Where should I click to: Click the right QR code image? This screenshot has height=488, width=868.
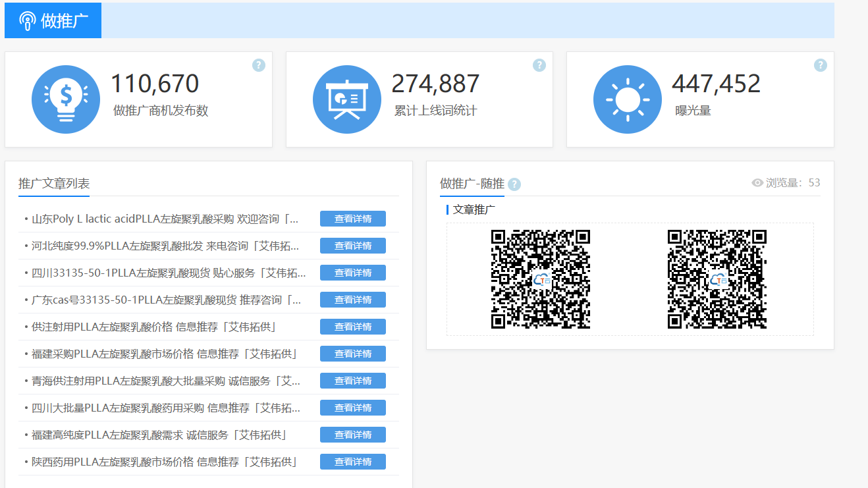coord(717,279)
